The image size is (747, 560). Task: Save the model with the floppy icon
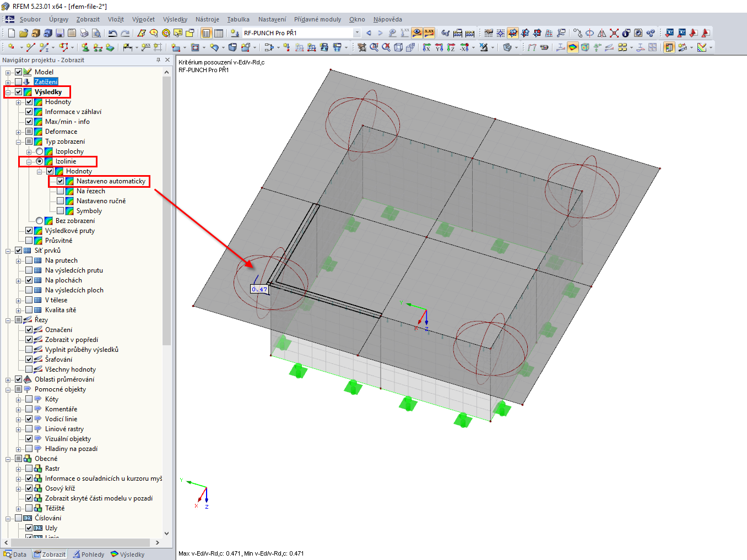click(59, 33)
